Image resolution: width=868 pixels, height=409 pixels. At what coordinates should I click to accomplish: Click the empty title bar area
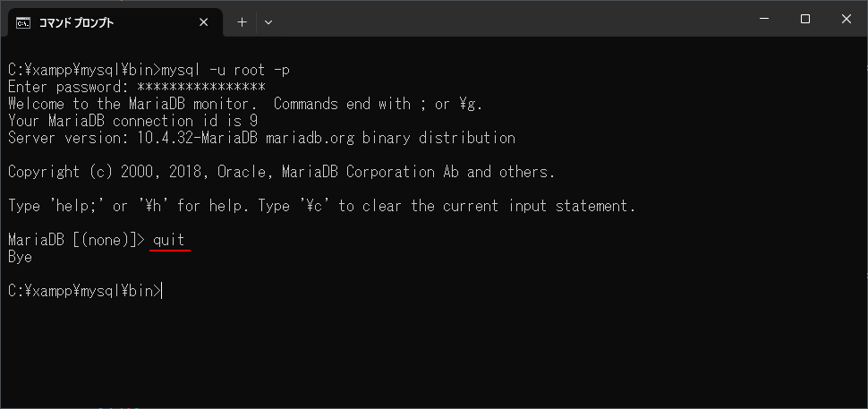(510, 20)
